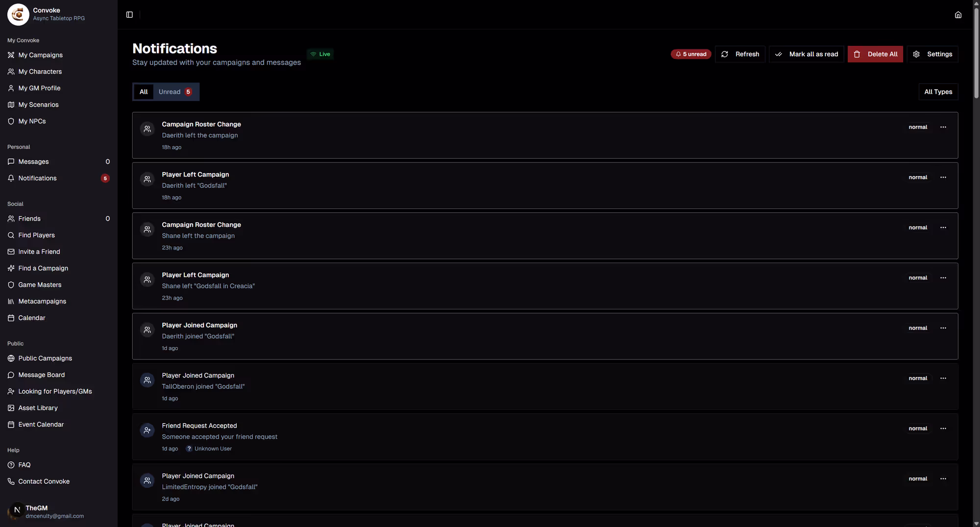Click the Refresh button
The height and width of the screenshot is (527, 980).
pos(740,54)
